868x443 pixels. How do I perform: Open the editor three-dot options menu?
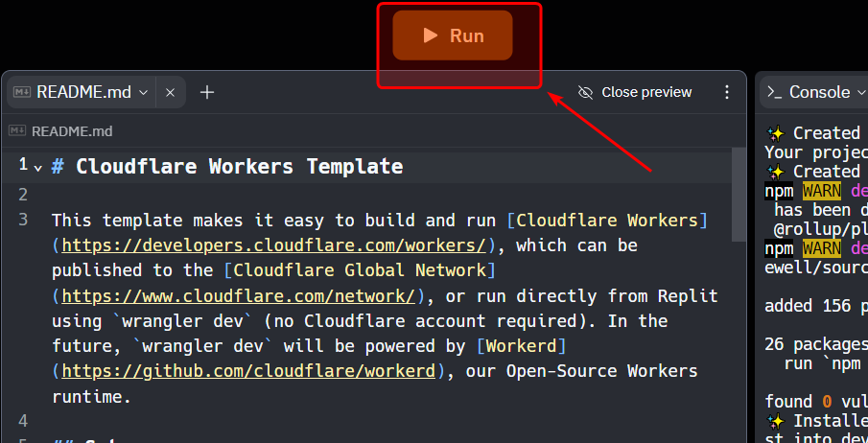point(726,93)
